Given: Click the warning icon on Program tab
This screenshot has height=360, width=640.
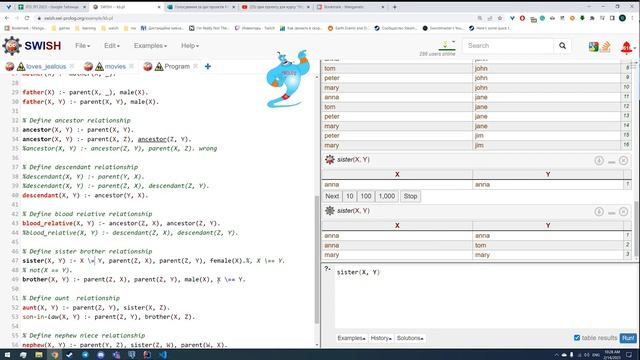Looking at the screenshot, I should pyautogui.click(x=159, y=67).
